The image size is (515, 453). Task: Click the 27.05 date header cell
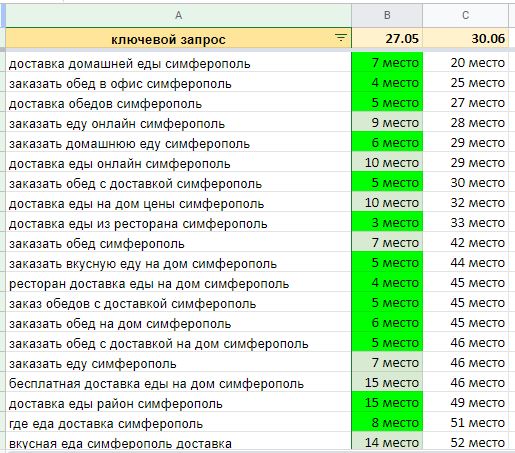pos(387,38)
